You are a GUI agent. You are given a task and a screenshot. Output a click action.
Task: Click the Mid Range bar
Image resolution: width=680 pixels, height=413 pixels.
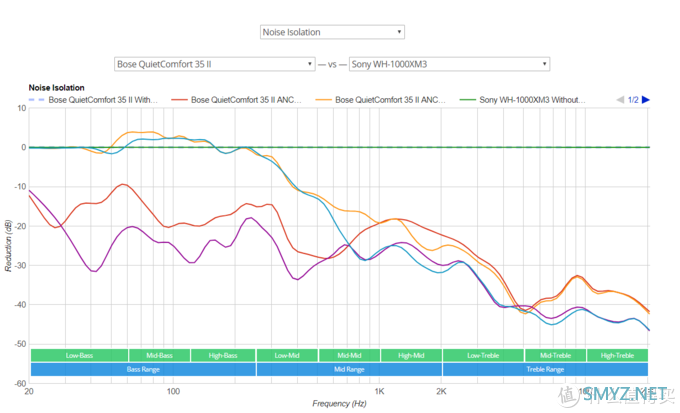point(349,369)
